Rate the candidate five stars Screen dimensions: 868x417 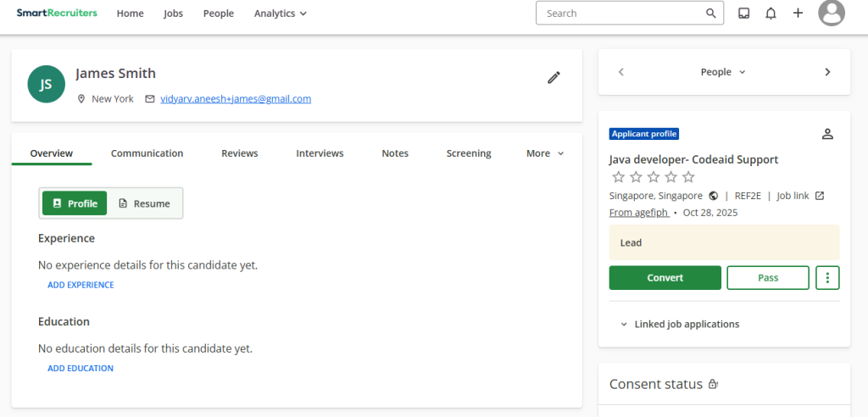[x=688, y=177]
